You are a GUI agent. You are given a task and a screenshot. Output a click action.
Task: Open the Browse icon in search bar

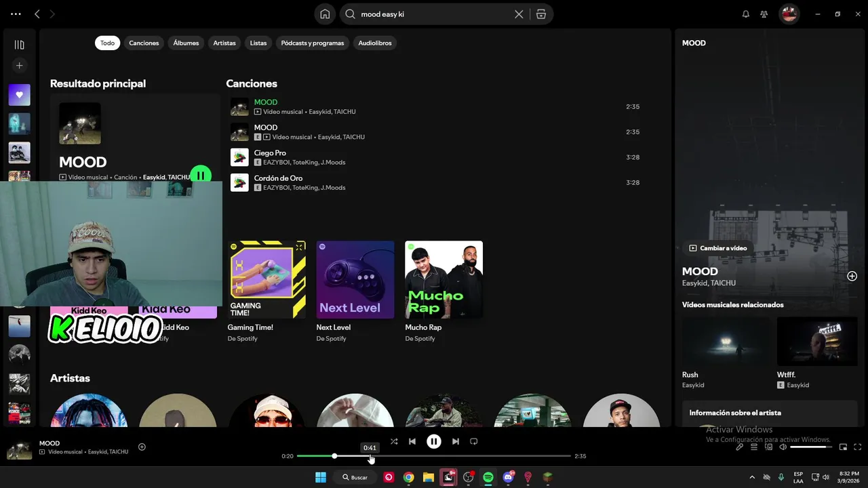541,14
